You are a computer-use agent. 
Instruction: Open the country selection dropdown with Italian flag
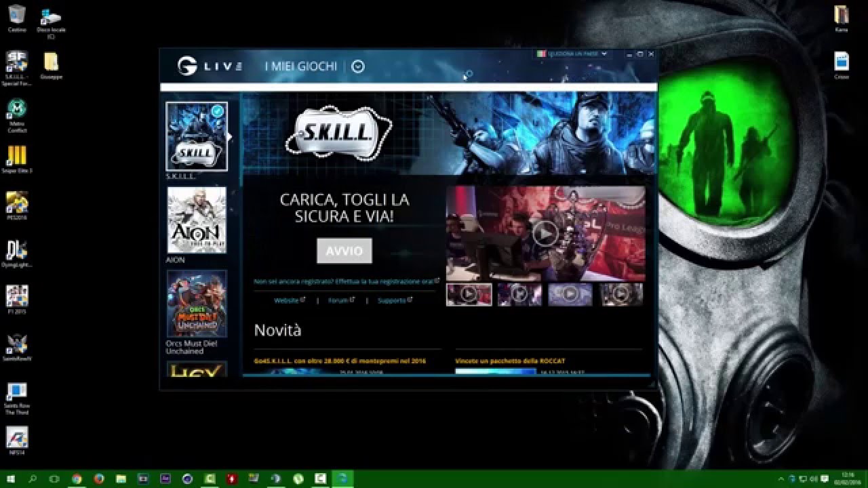click(572, 54)
